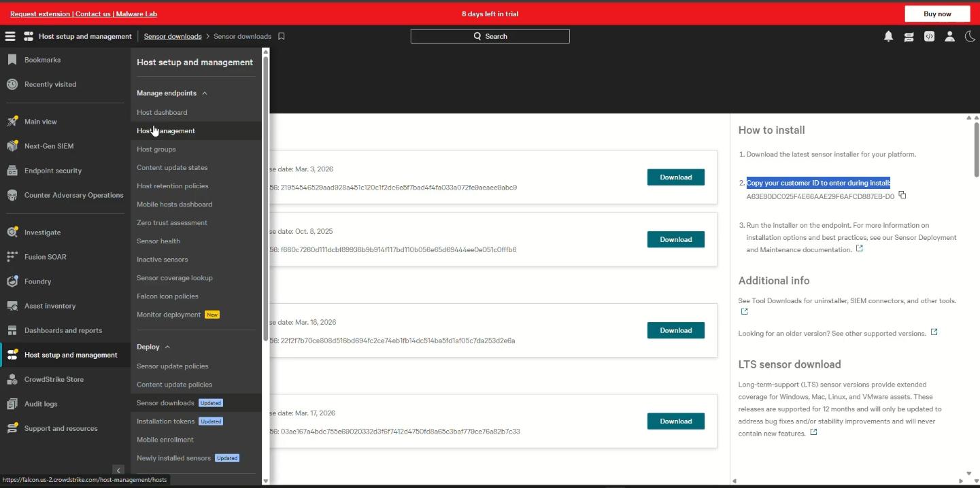The height and width of the screenshot is (488, 980).
Task: Download the sensor released Mar. 3, 2026
Action: click(x=675, y=177)
